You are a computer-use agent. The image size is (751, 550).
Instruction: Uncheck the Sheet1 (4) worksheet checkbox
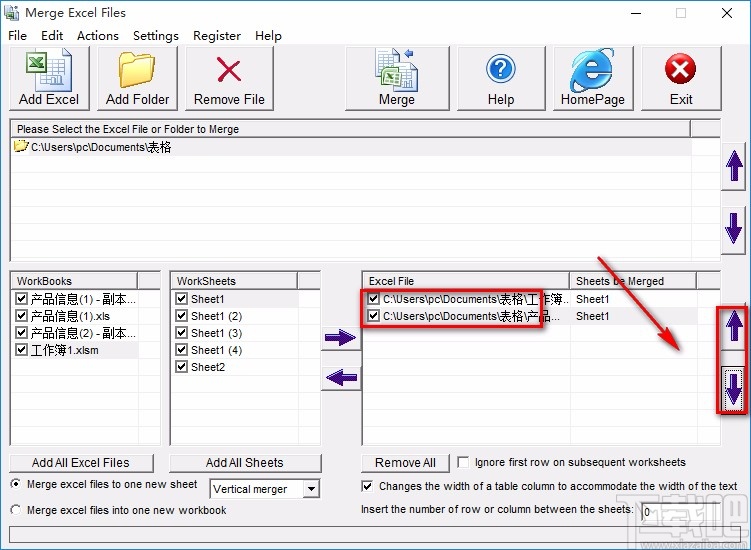[181, 350]
